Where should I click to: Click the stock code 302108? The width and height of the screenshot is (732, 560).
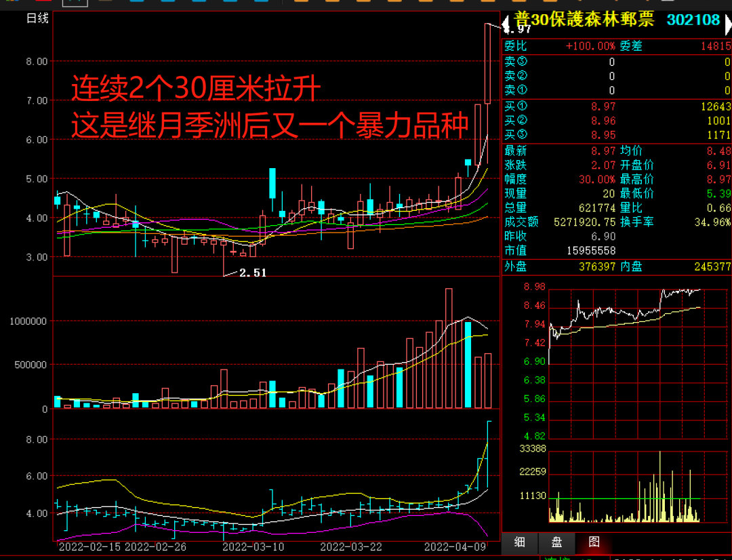(x=693, y=20)
